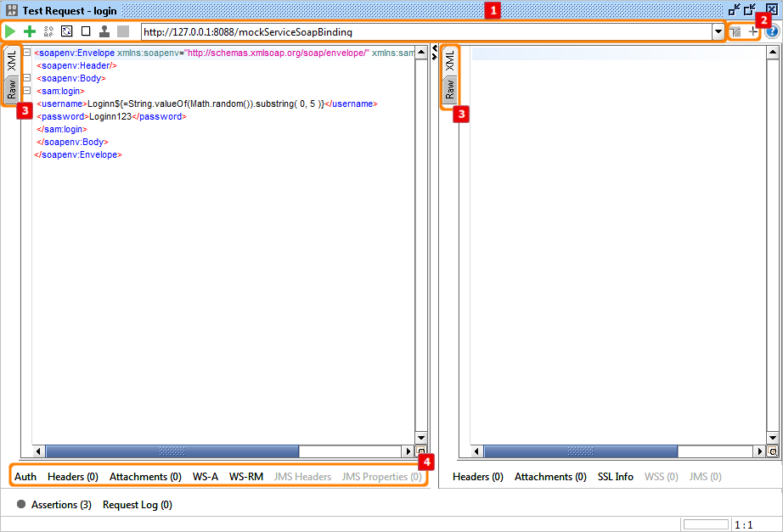Open the response Headers (0) tab
Image resolution: width=783 pixels, height=532 pixels.
tap(478, 477)
